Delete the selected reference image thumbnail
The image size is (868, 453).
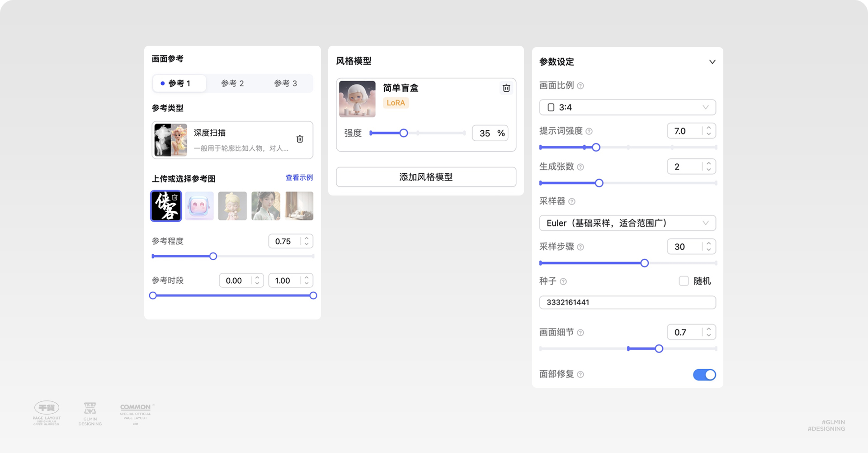[x=175, y=196]
